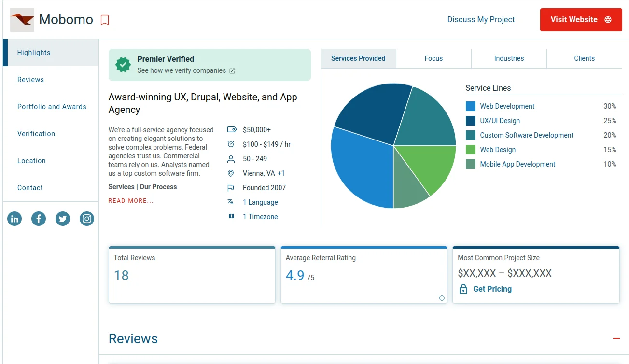Click the Get Pricing link
Viewport: 629px width, 364px height.
tap(492, 289)
